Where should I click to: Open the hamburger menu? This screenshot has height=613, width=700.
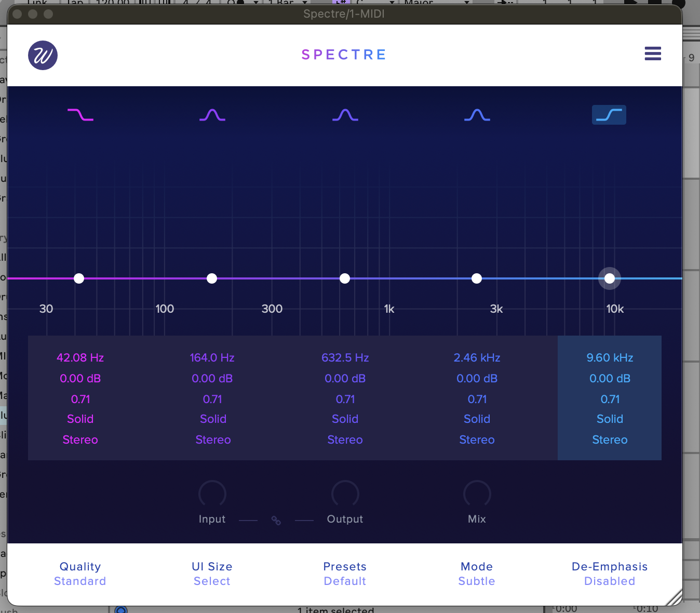pyautogui.click(x=653, y=54)
